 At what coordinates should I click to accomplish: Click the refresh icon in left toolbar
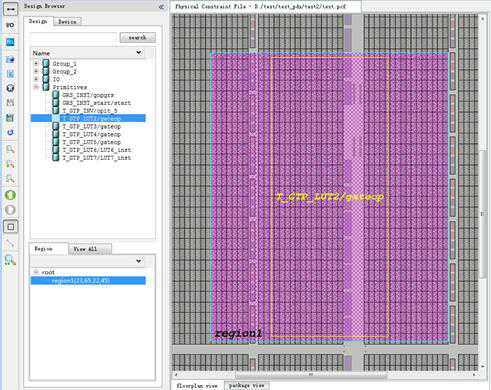coord(10,132)
